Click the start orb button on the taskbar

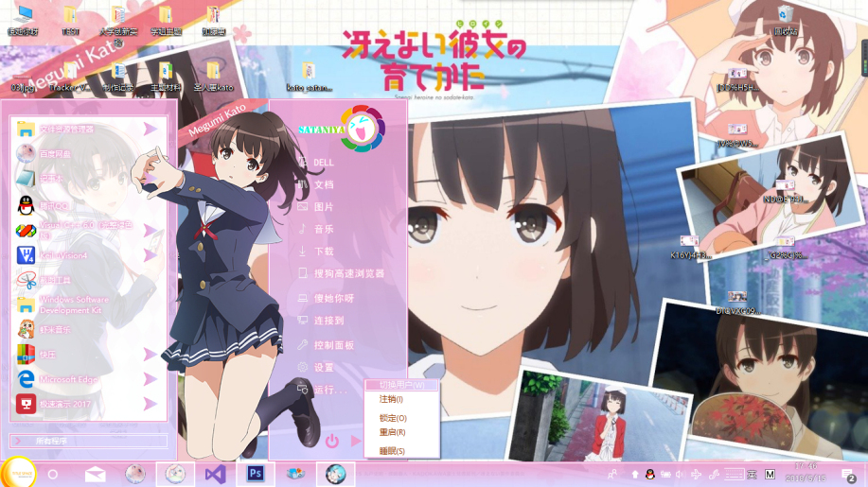pyautogui.click(x=19, y=473)
